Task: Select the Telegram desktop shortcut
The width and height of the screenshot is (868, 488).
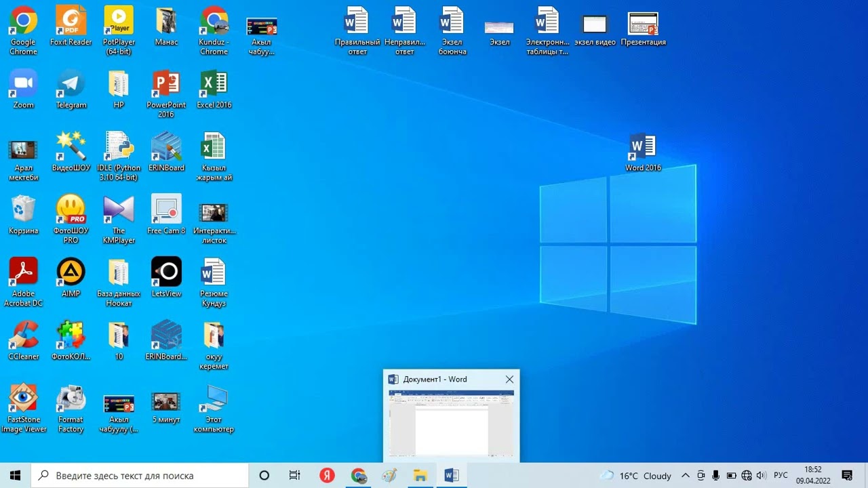Action: [x=71, y=89]
